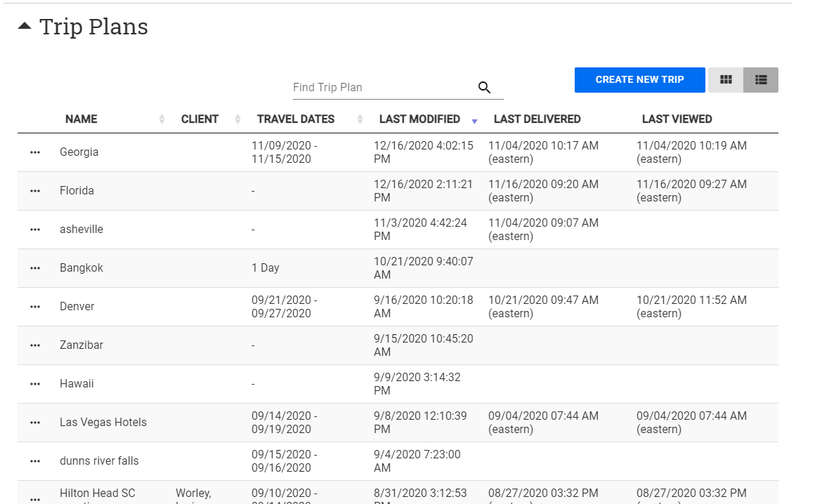Image resolution: width=822 pixels, height=504 pixels.
Task: Open options menu for Bangkok trip
Action: [35, 269]
